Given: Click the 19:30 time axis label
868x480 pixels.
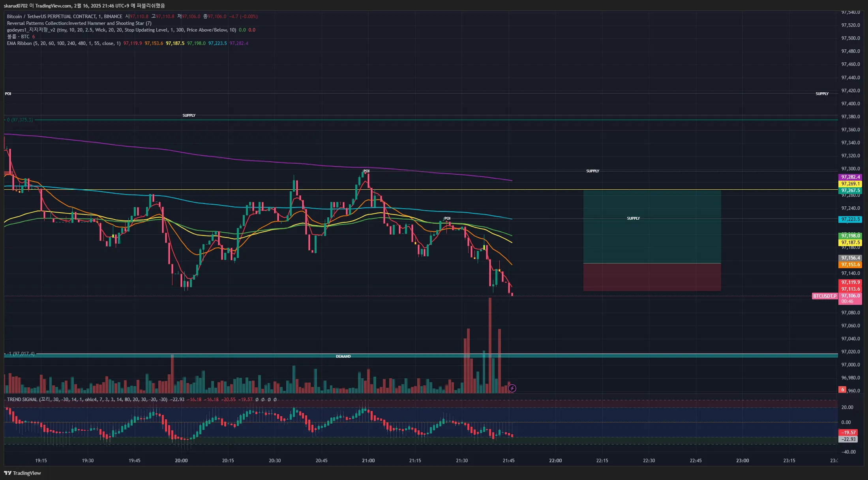Looking at the screenshot, I should pos(88,461).
